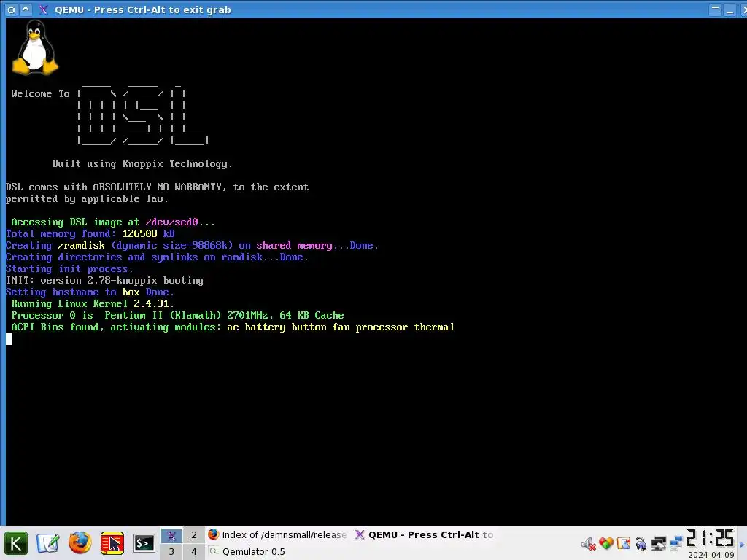Open the clipboard tray icon
Viewport: 747px width, 560px height.
[x=624, y=543]
